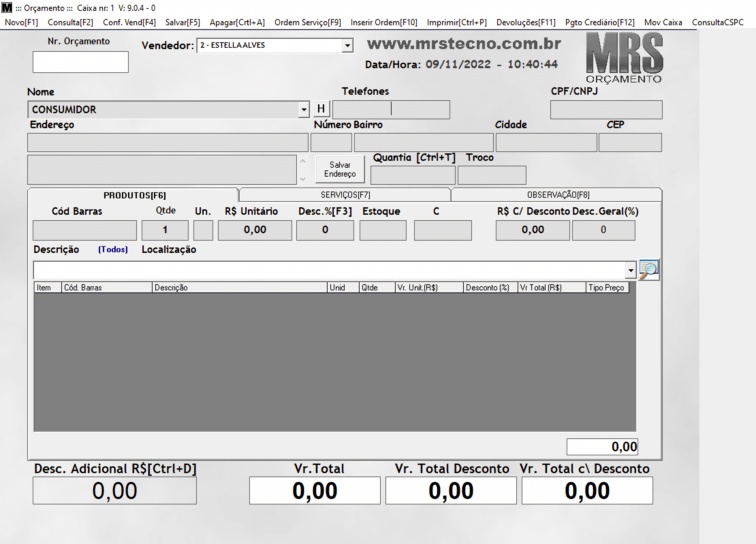Open ConsultaCSPC menu

click(718, 22)
